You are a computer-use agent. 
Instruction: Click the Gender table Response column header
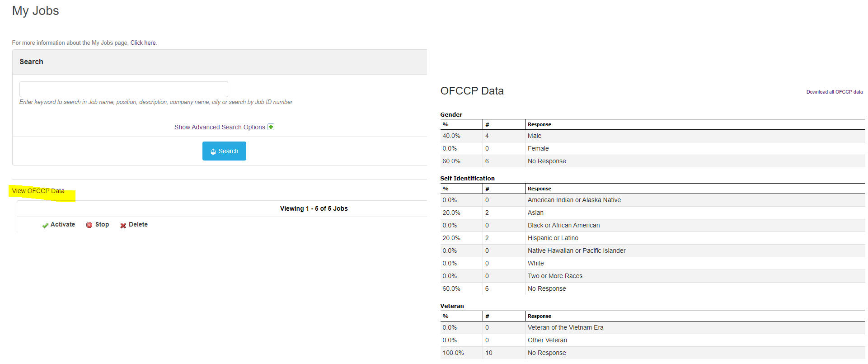[539, 124]
